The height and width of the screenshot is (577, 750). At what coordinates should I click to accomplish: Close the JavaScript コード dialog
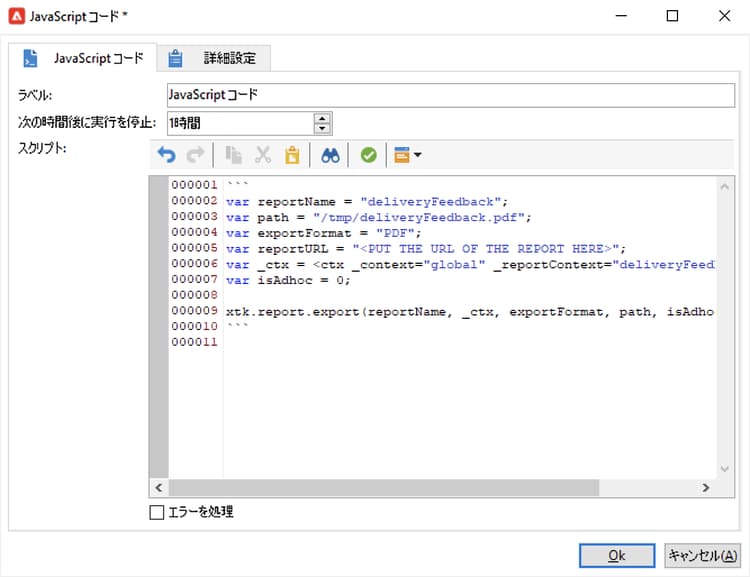click(724, 16)
